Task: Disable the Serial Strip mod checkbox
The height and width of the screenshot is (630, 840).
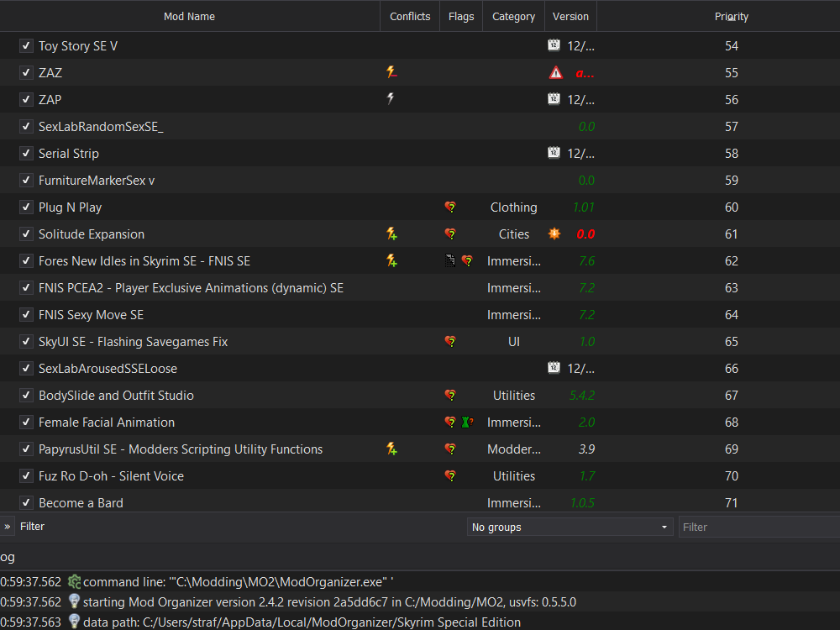Action: pos(26,153)
